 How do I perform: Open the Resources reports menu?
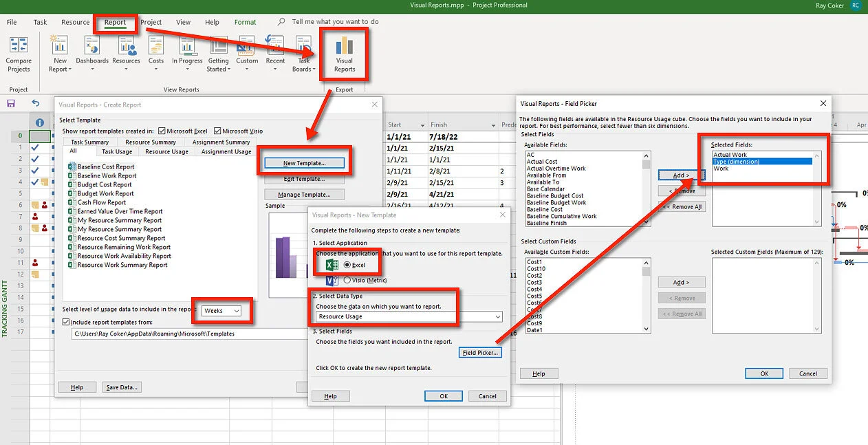126,54
